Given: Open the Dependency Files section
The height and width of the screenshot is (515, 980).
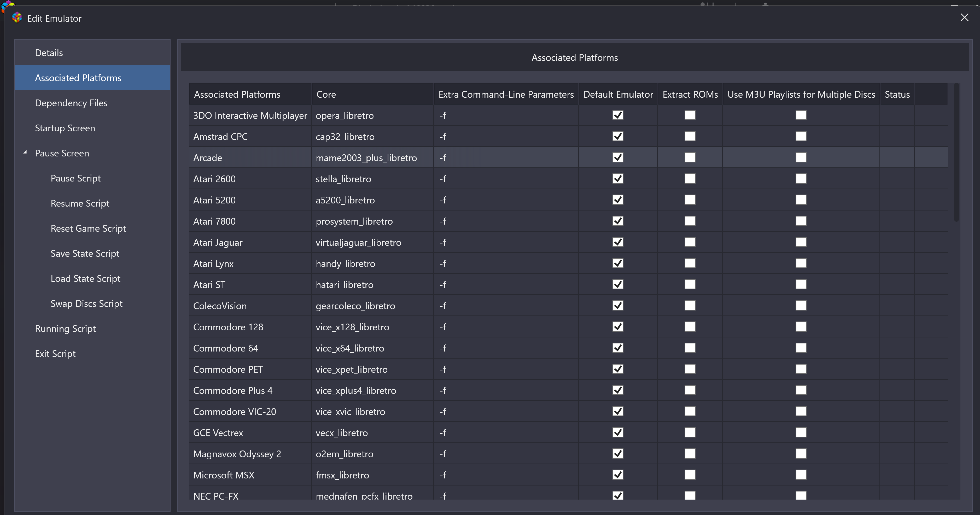Looking at the screenshot, I should (x=92, y=103).
